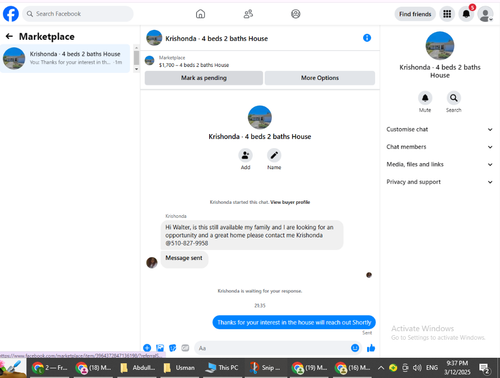
Task: Click Find friends button
Action: click(x=415, y=14)
